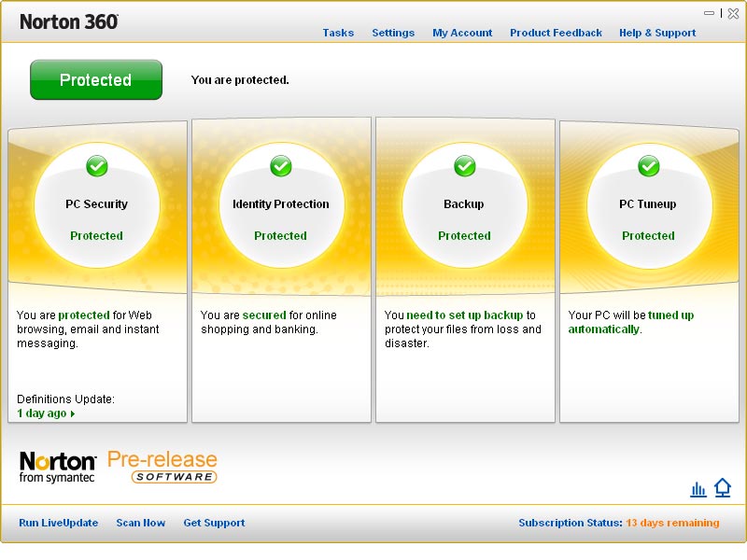Click the PC Tuneup green checkmark icon
This screenshot has height=560, width=747.
click(649, 166)
